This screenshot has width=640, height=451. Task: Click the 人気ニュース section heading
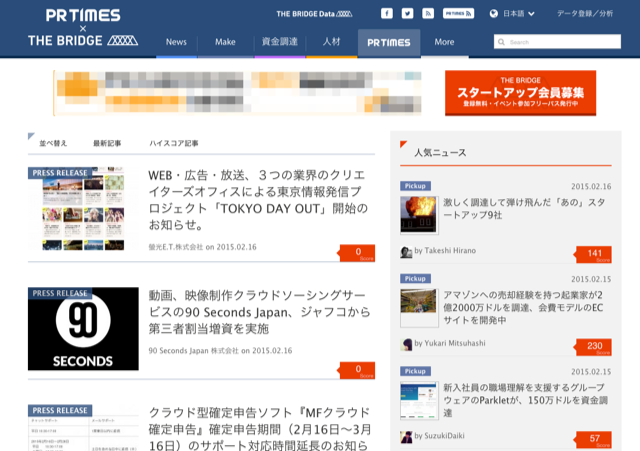tap(440, 153)
